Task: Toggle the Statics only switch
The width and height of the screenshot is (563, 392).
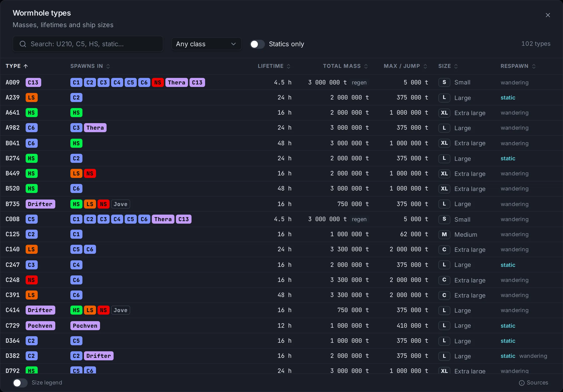Action: [x=257, y=44]
